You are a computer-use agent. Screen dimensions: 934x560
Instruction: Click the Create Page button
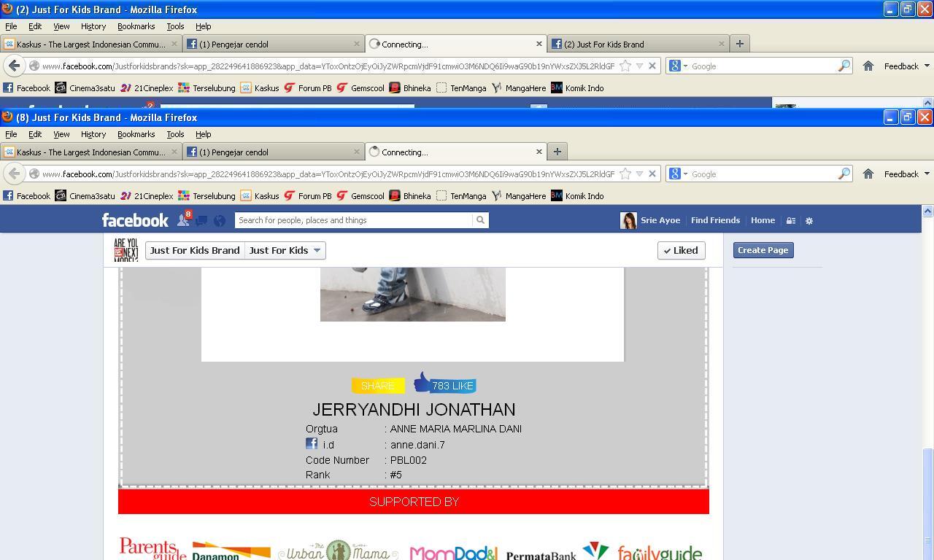(x=763, y=250)
